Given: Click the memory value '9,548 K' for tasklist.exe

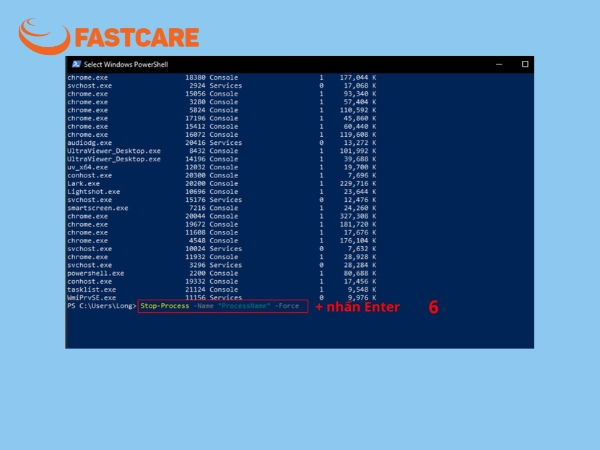Looking at the screenshot, I should click(x=362, y=290).
